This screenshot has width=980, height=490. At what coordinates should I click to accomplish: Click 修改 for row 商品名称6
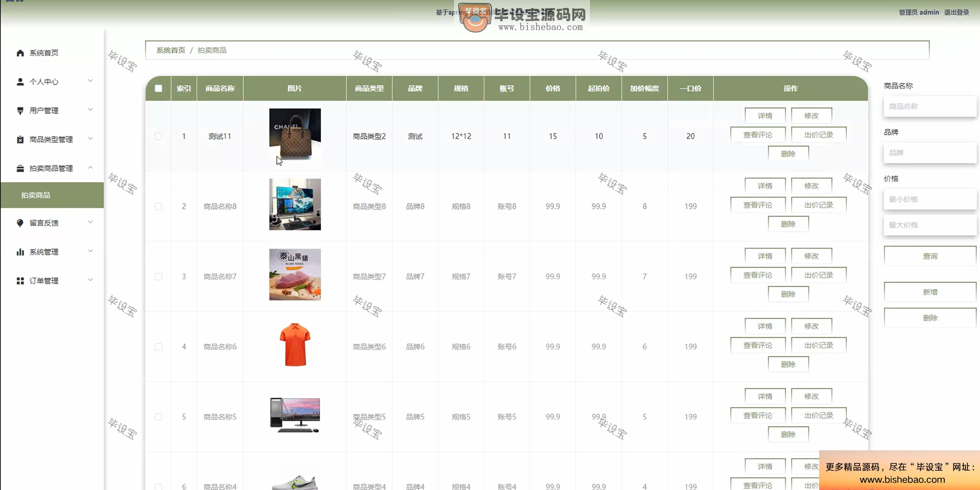tap(811, 326)
